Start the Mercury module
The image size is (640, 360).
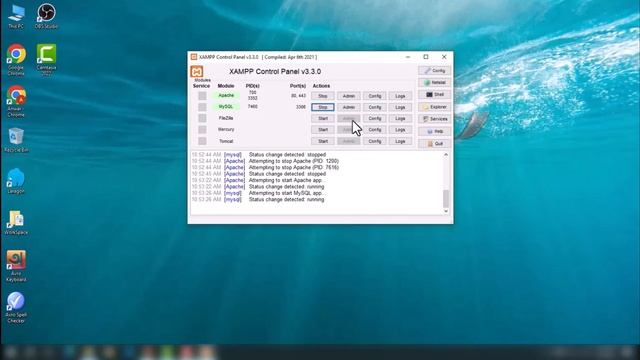(x=322, y=130)
